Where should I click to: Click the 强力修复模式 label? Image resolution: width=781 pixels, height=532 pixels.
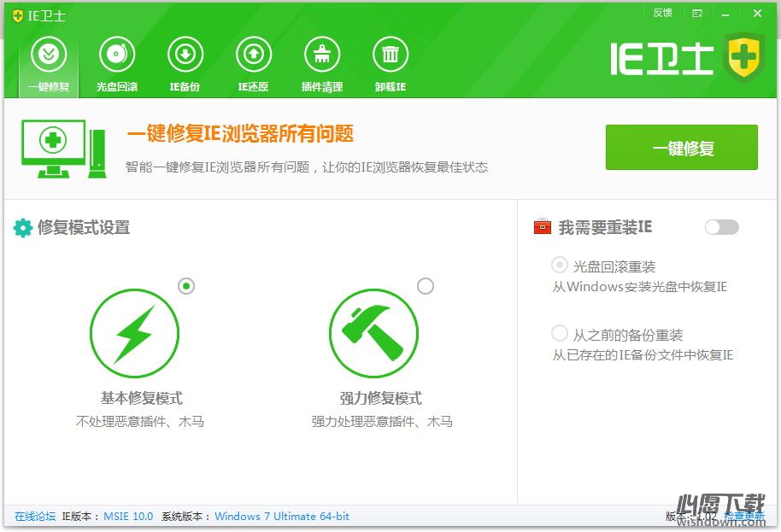click(381, 398)
